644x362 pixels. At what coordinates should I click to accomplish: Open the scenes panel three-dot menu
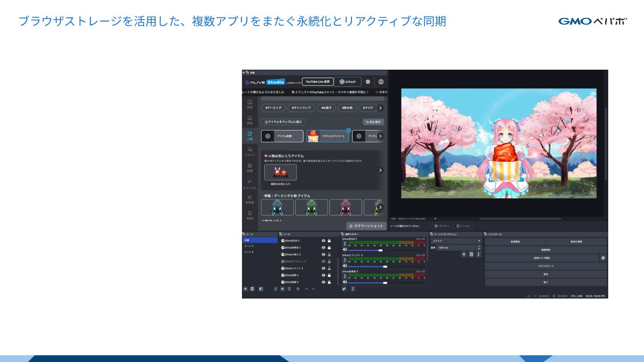tap(275, 289)
